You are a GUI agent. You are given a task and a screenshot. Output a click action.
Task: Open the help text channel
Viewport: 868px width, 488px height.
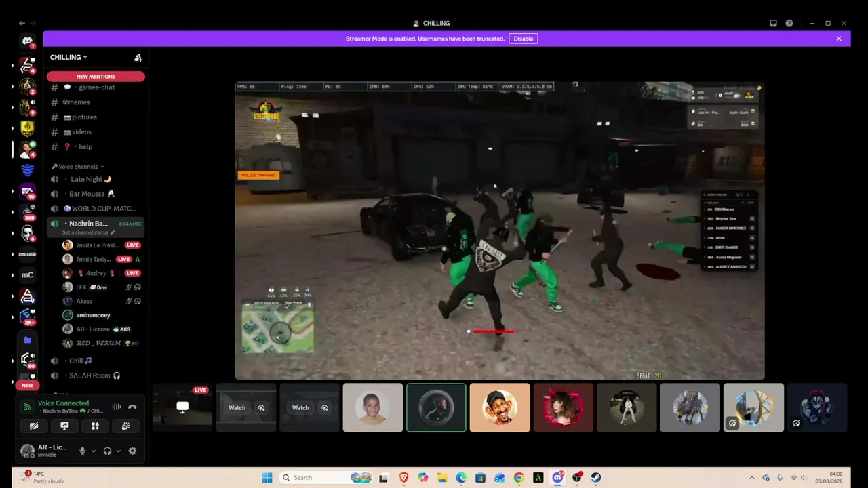pos(96,147)
